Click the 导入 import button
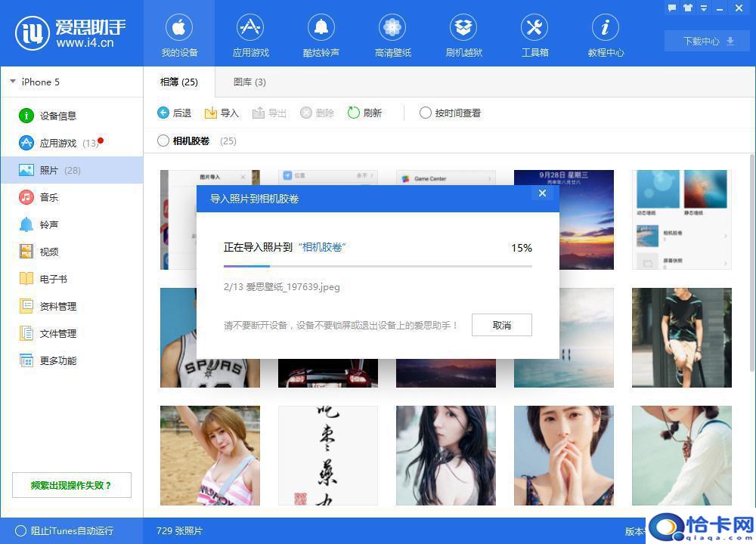Viewport: 756px width, 544px height. tap(222, 113)
